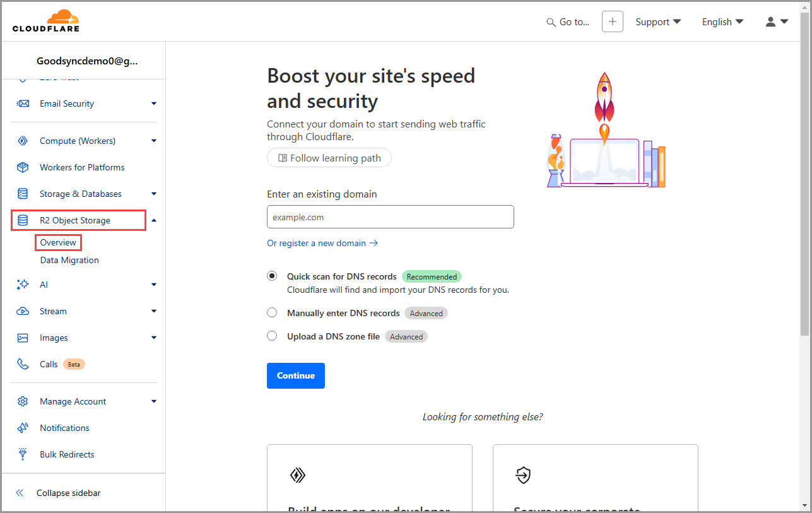
Task: Click the Email Security envelope icon
Action: pyautogui.click(x=23, y=103)
